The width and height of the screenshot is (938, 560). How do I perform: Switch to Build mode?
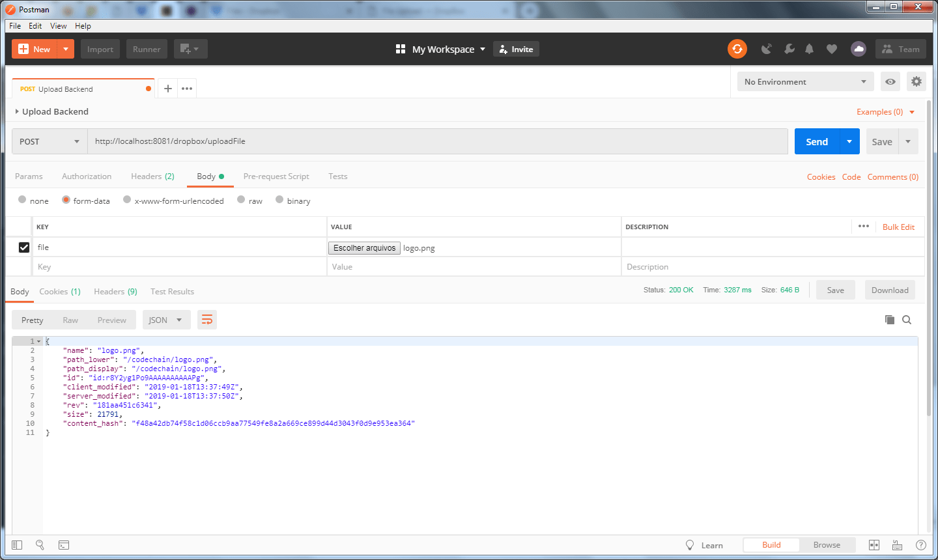[771, 545]
